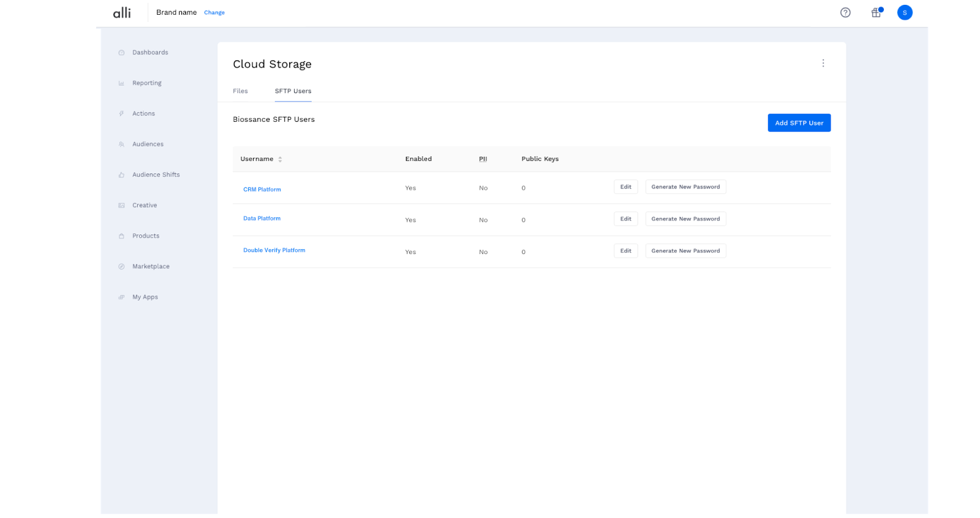The height and width of the screenshot is (518, 980).
Task: Click Change next to Brand name
Action: [x=214, y=13]
